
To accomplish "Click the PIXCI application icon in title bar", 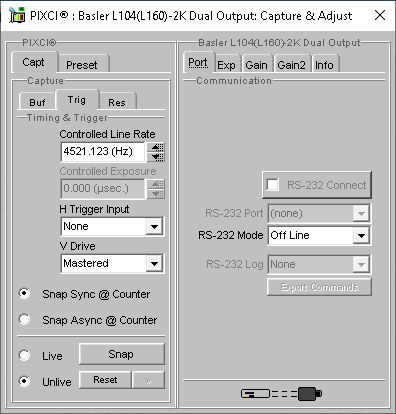I will 17,15.
